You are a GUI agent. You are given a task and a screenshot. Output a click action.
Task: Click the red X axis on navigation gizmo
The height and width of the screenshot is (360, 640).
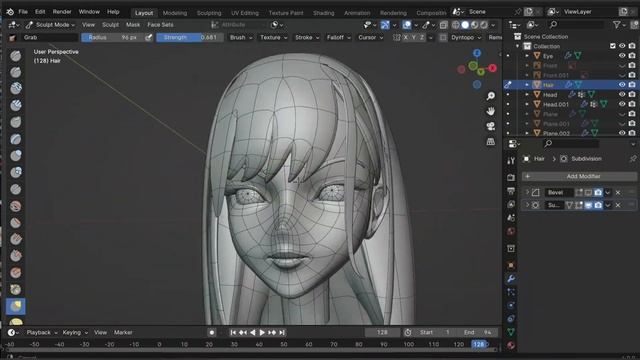click(x=493, y=68)
